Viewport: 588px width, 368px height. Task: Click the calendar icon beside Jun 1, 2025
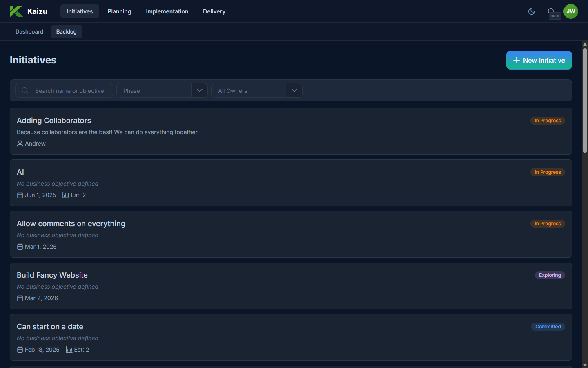pos(20,195)
